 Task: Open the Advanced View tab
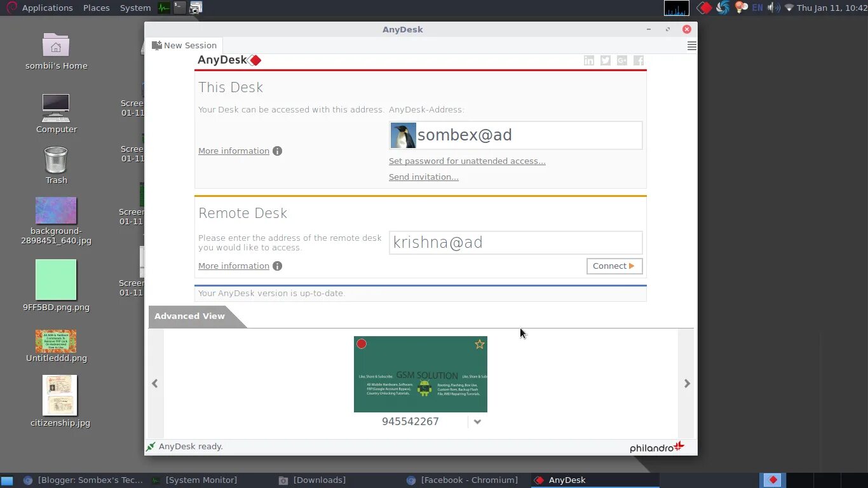click(x=189, y=316)
